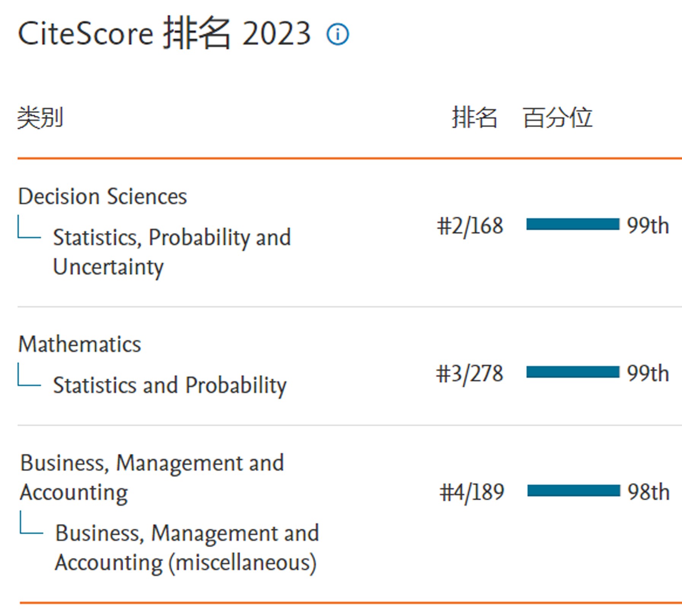Select Statistics and Probability subcategory
This screenshot has height=616, width=682.
coord(169,385)
